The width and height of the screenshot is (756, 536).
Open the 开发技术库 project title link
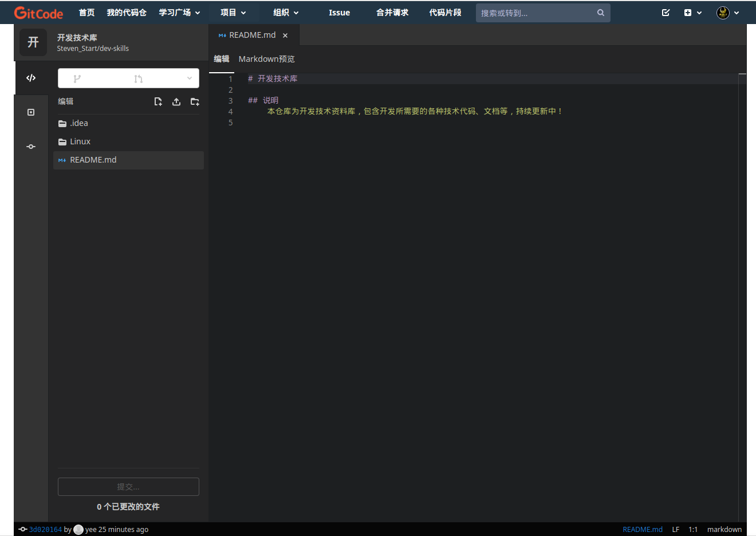77,38
